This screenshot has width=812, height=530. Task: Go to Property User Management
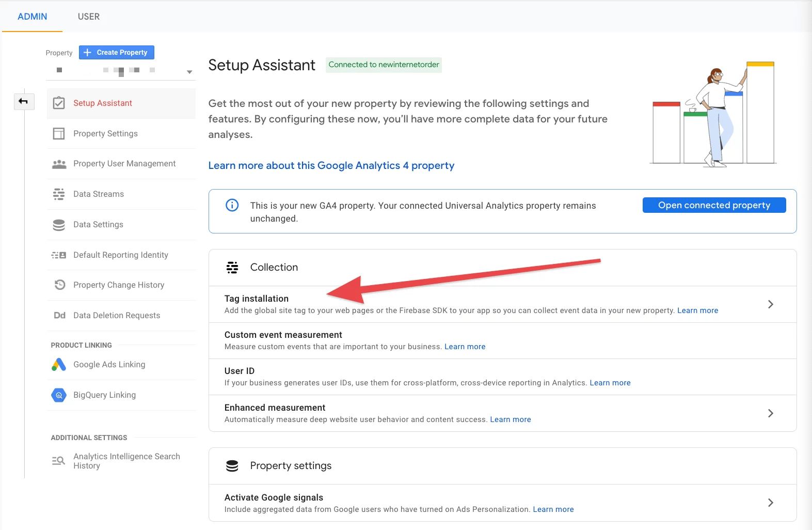[x=121, y=164]
